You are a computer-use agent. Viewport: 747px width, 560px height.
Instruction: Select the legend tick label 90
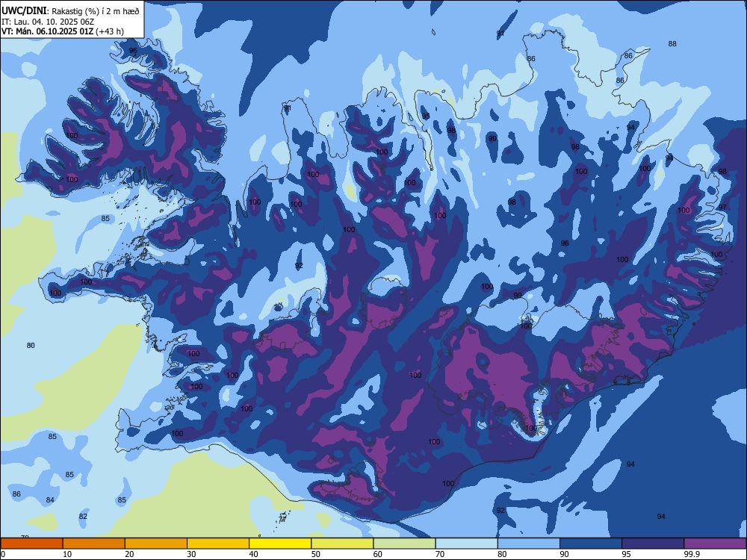(x=565, y=554)
